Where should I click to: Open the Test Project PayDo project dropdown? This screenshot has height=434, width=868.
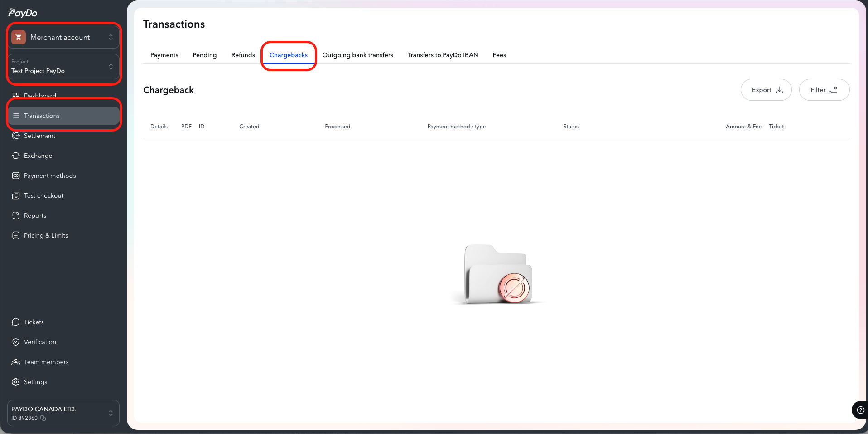[63, 67]
